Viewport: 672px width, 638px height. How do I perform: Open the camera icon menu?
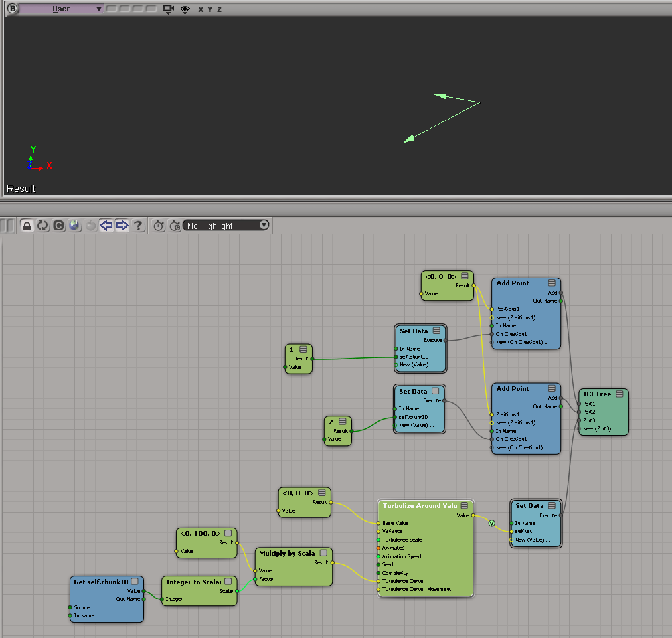[169, 9]
